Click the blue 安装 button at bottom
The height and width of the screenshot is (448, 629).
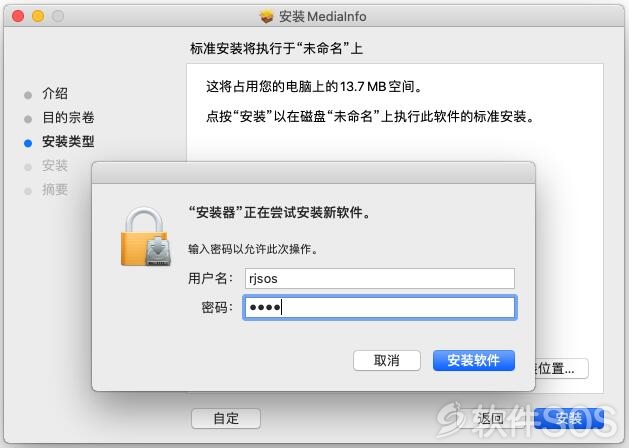coord(569,418)
